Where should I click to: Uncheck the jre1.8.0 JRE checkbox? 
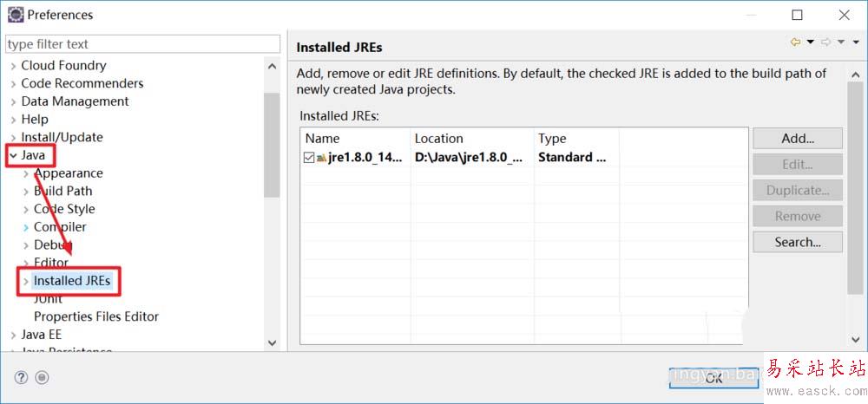(309, 158)
